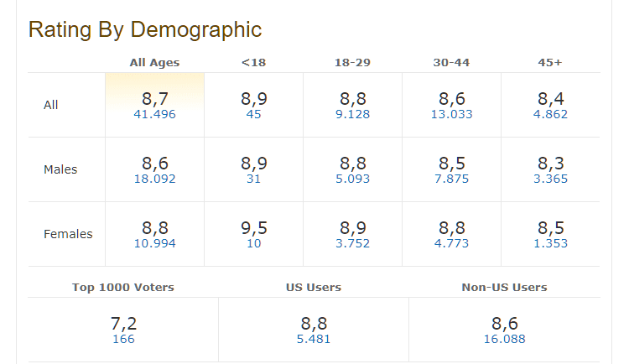The height and width of the screenshot is (364, 629).
Task: Open the Females all-ages 10.994 votes link
Action: click(154, 243)
